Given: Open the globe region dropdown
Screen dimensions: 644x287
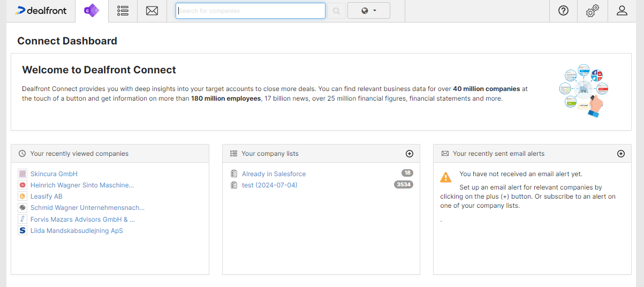Looking at the screenshot, I should coord(369,11).
